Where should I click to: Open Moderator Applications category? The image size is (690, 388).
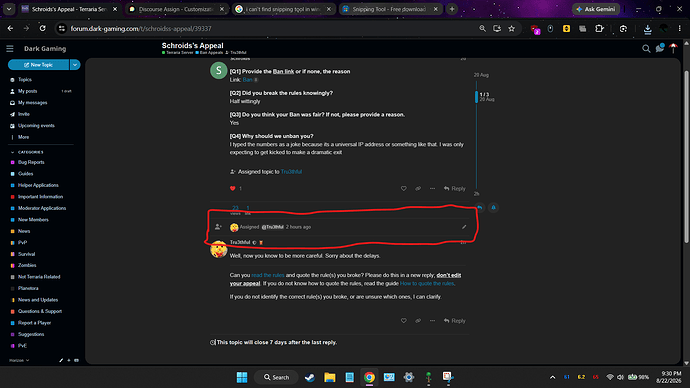(x=42, y=208)
